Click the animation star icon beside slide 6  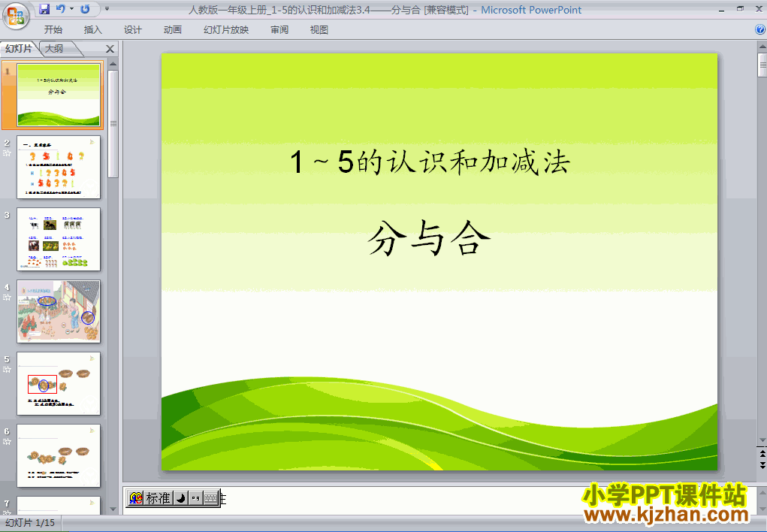click(7, 442)
